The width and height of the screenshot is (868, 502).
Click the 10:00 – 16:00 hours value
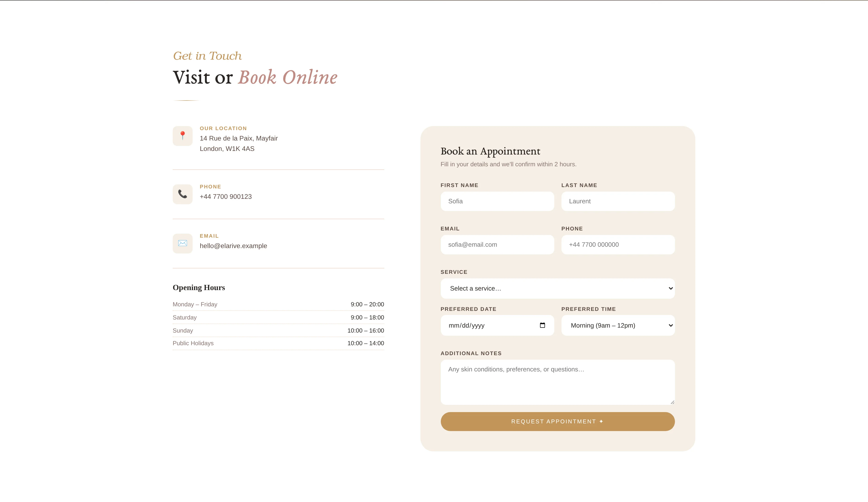tap(366, 331)
